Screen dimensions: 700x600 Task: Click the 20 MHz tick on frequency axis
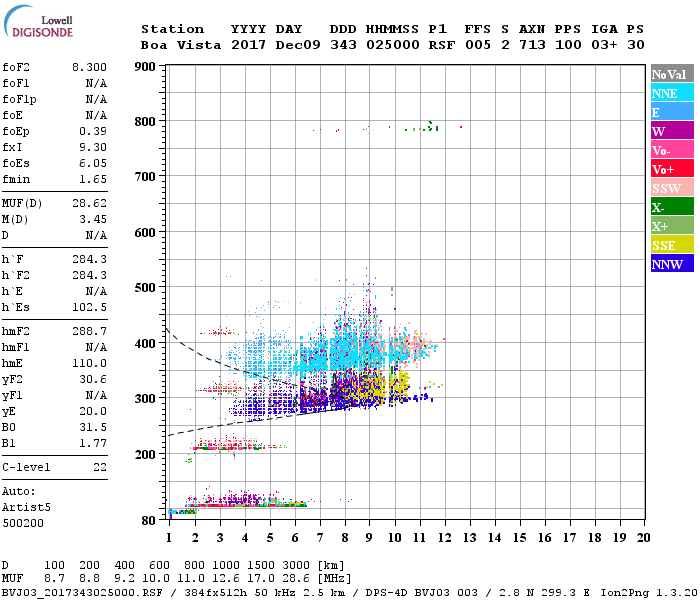642,538
